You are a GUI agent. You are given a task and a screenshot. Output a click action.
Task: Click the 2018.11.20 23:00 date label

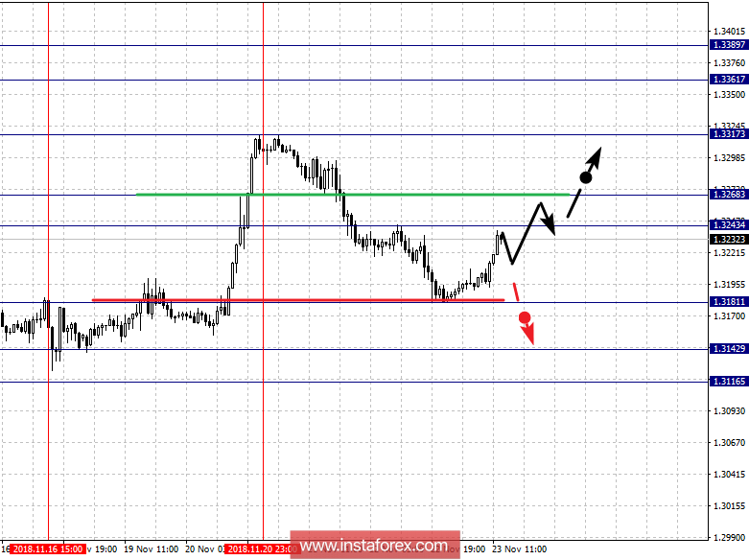tap(262, 550)
